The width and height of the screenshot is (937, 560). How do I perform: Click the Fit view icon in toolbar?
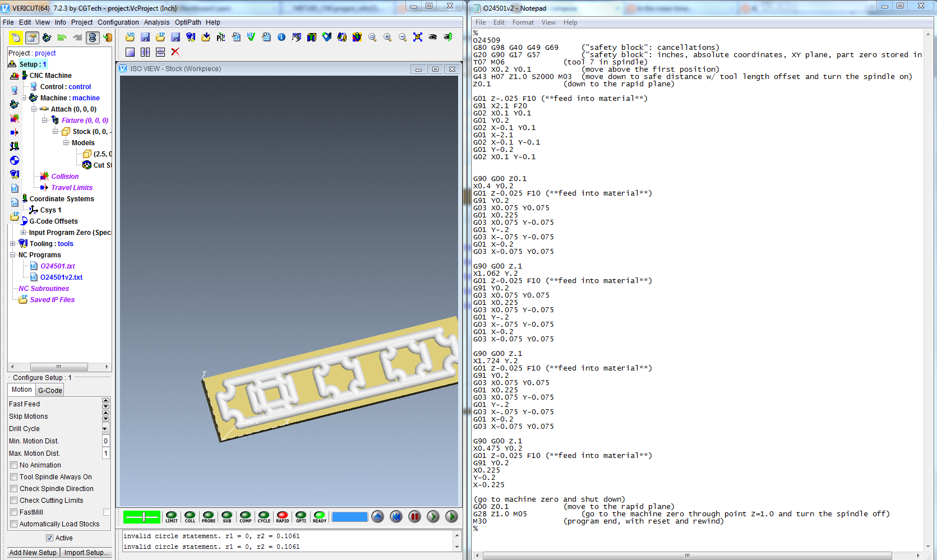point(418,37)
